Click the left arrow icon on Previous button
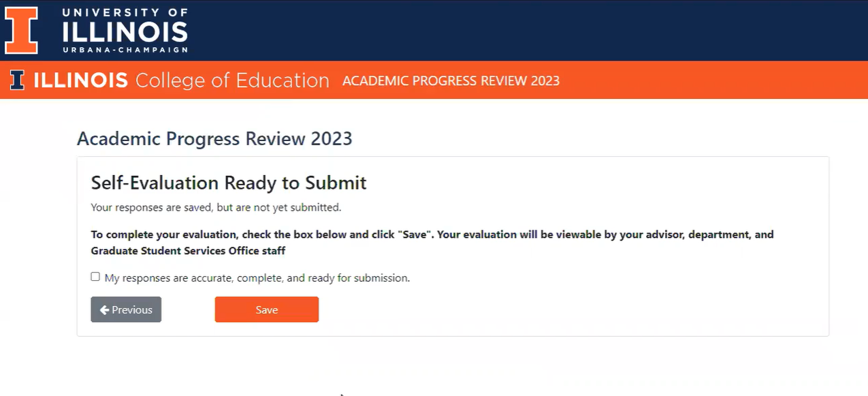The width and height of the screenshot is (868, 396). coord(104,309)
